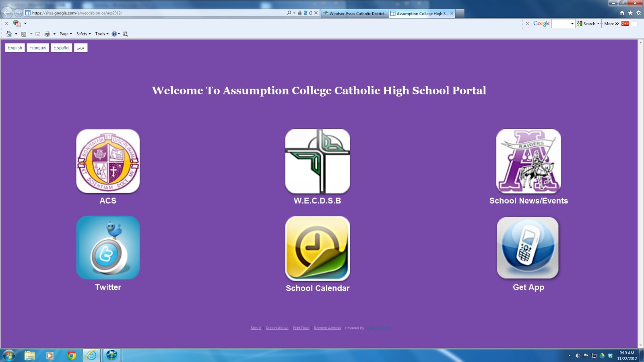Open the browser Tools gear icon
644x362 pixels.
coord(638,13)
